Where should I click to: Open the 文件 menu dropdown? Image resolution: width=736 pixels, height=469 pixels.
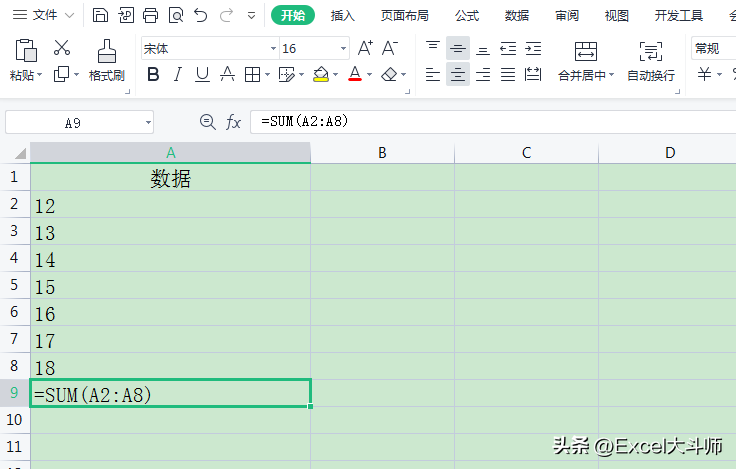tap(43, 15)
